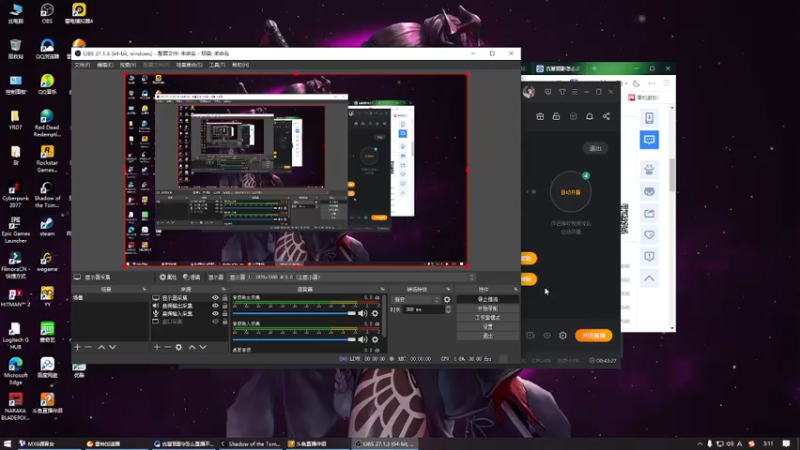This screenshot has width=800, height=450.
Task: Toggle visibility eye of the display capture source
Action: (x=215, y=298)
